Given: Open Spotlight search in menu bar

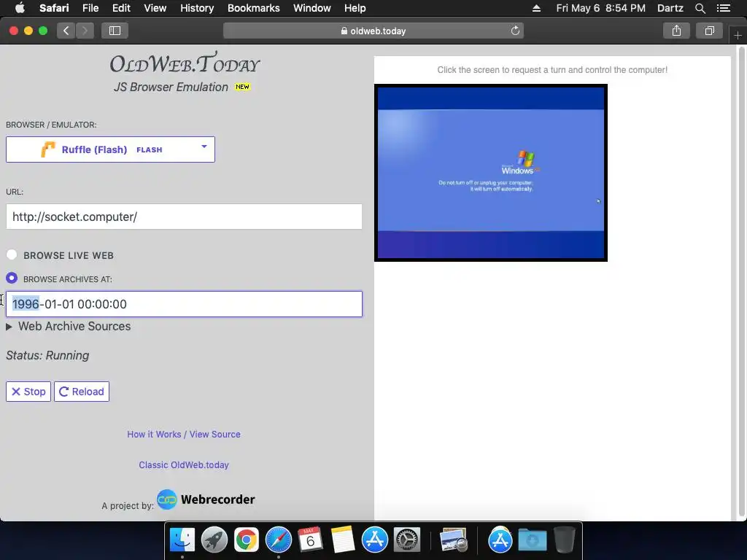Looking at the screenshot, I should (700, 8).
